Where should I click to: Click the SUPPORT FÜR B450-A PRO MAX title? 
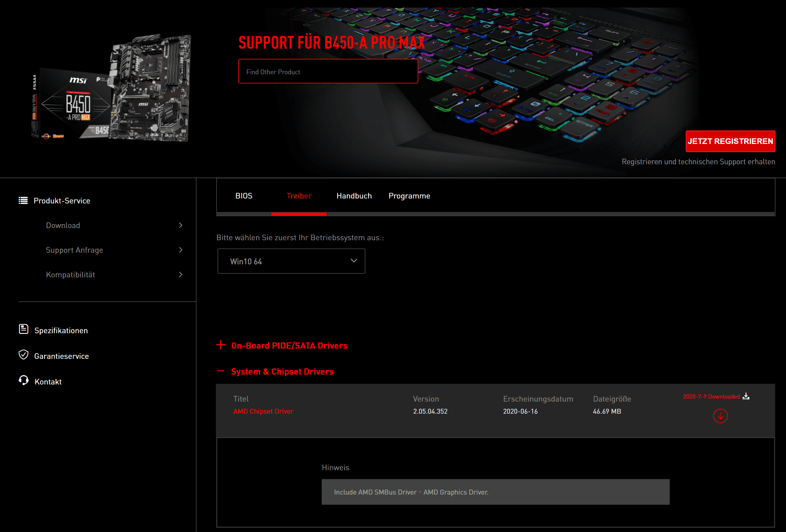[332, 43]
